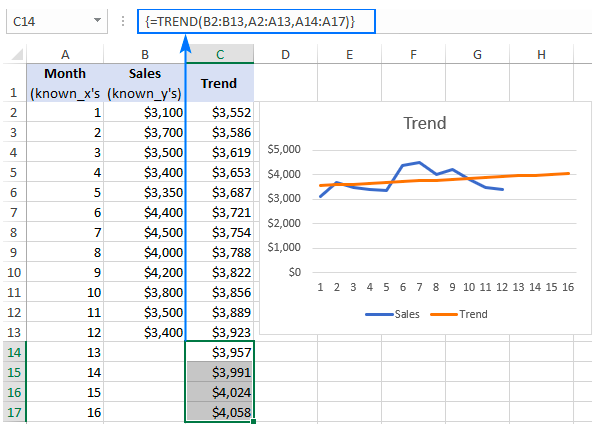The height and width of the screenshot is (428, 601).
Task: Click the TREND formula in the formula bar
Action: [x=250, y=21]
